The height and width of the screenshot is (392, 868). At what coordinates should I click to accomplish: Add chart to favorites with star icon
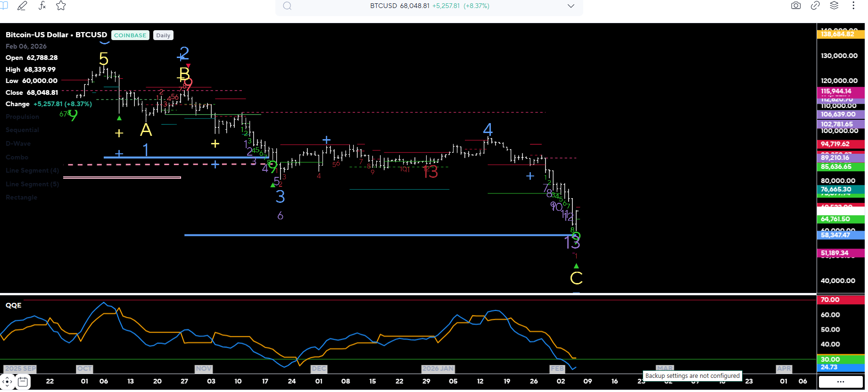[61, 6]
